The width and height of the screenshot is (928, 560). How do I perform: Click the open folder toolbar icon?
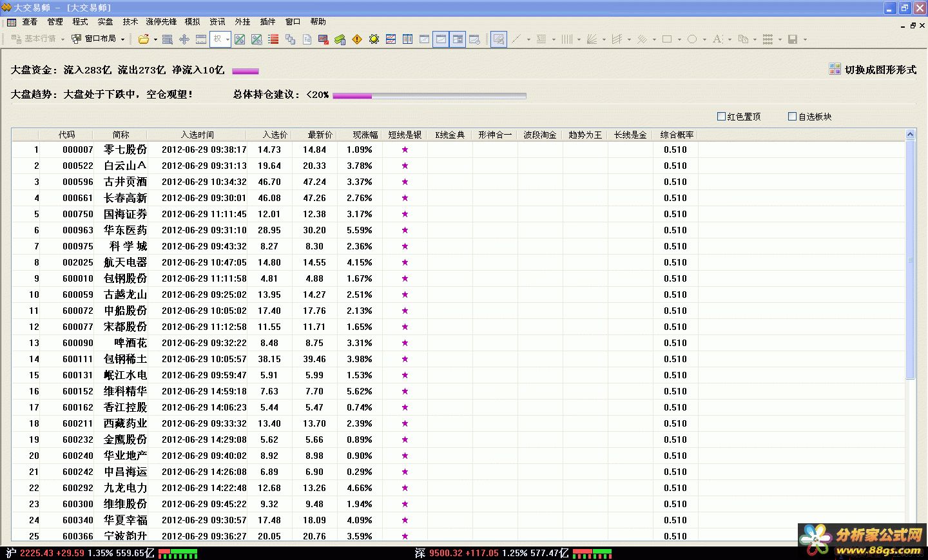(x=144, y=39)
